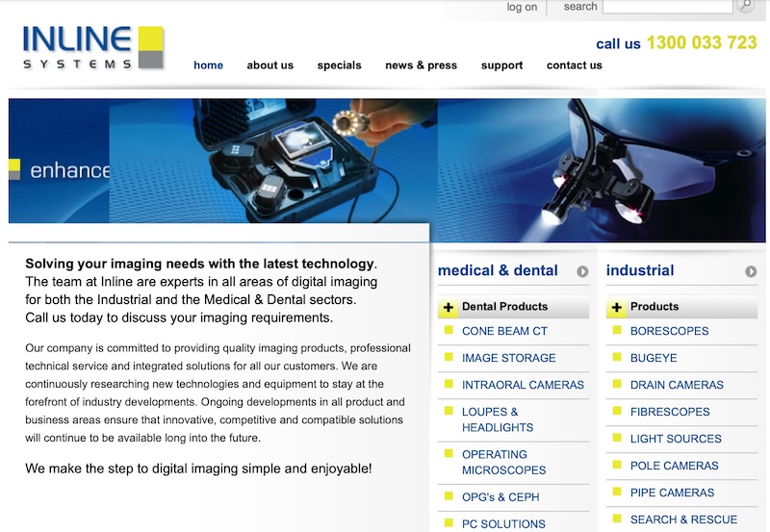The height and width of the screenshot is (532, 770).
Task: Open news & press section
Action: (422, 65)
